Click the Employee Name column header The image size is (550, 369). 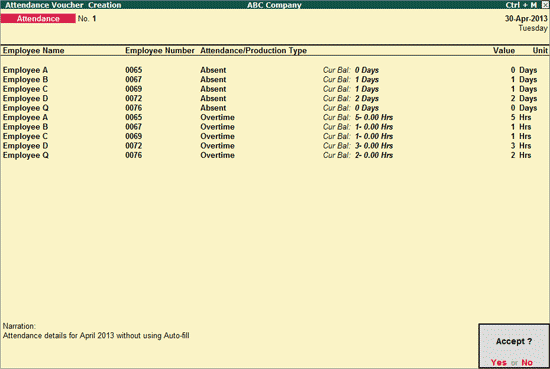[x=33, y=51]
